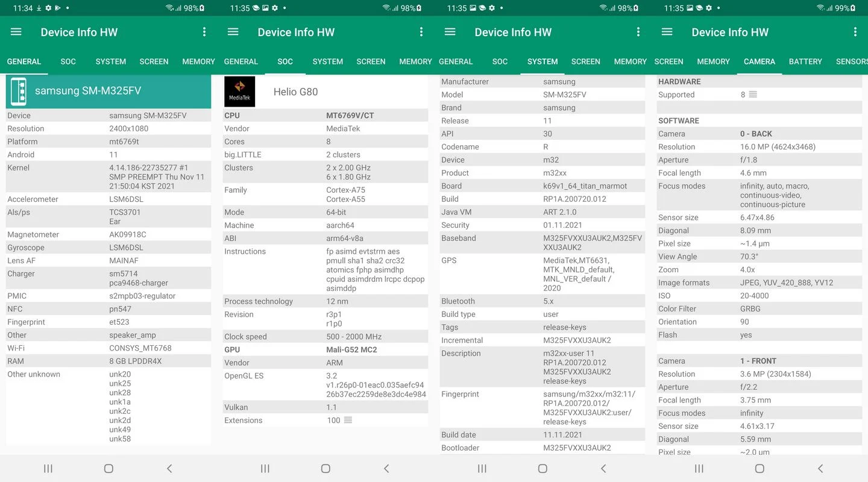Screen dimensions: 868x482
Task: Tap the Android home button on the General-tab screen
Action: 108,468
